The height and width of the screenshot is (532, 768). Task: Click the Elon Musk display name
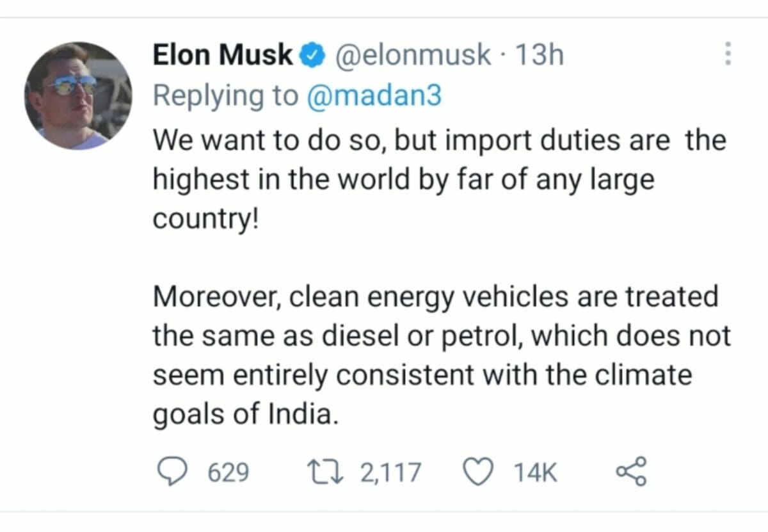coord(222,56)
